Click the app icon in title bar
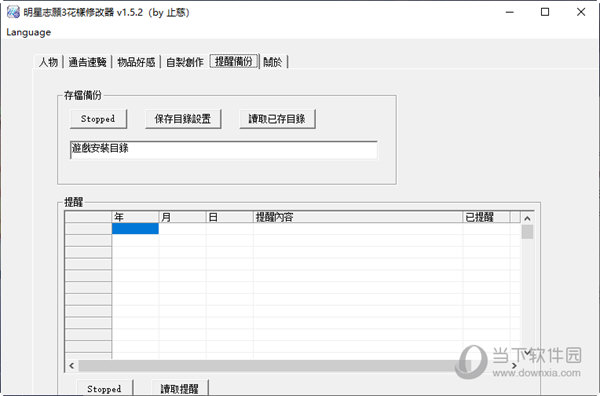600x396 pixels. (13, 12)
